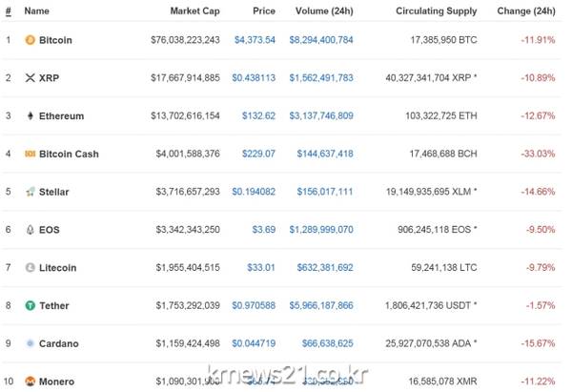The image size is (572, 392).
Task: Click the Monero logo icon
Action: [x=31, y=381]
